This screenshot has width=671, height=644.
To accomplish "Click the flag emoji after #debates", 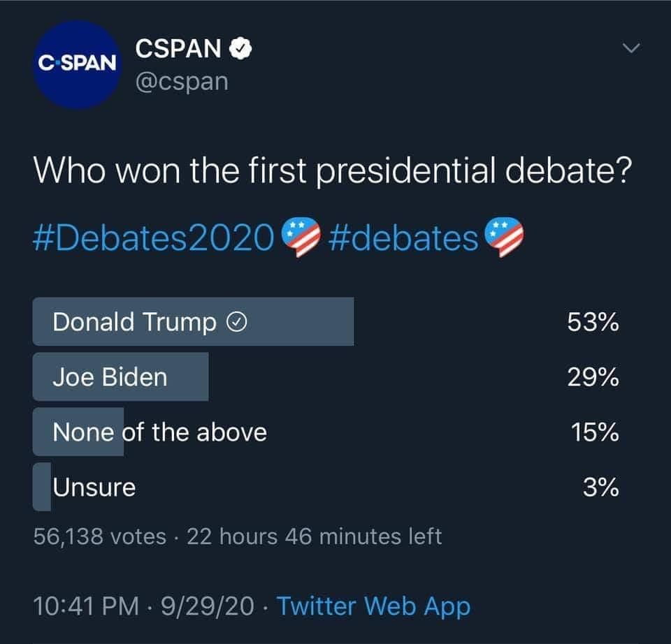I will tap(504, 237).
